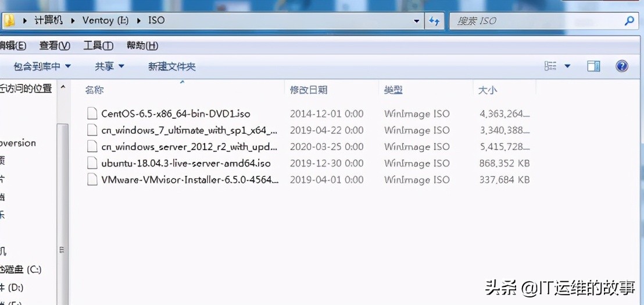Click the size value 868,352 KB
Image resolution: width=644 pixels, height=305 pixels.
505,163
